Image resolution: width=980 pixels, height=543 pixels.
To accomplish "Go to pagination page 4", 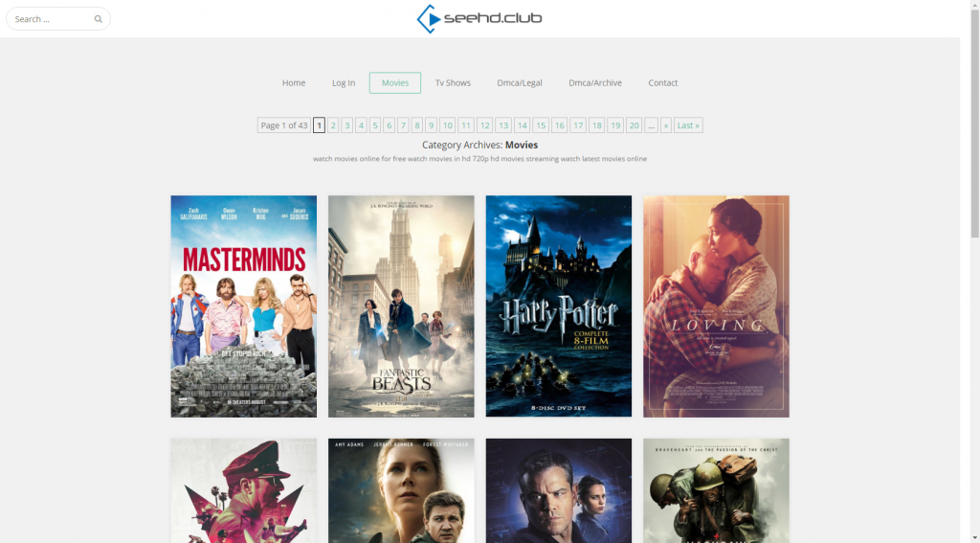I will click(x=361, y=125).
